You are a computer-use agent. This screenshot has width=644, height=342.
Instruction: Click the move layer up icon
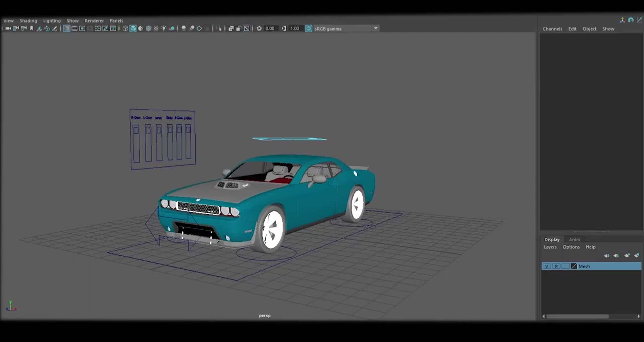607,255
